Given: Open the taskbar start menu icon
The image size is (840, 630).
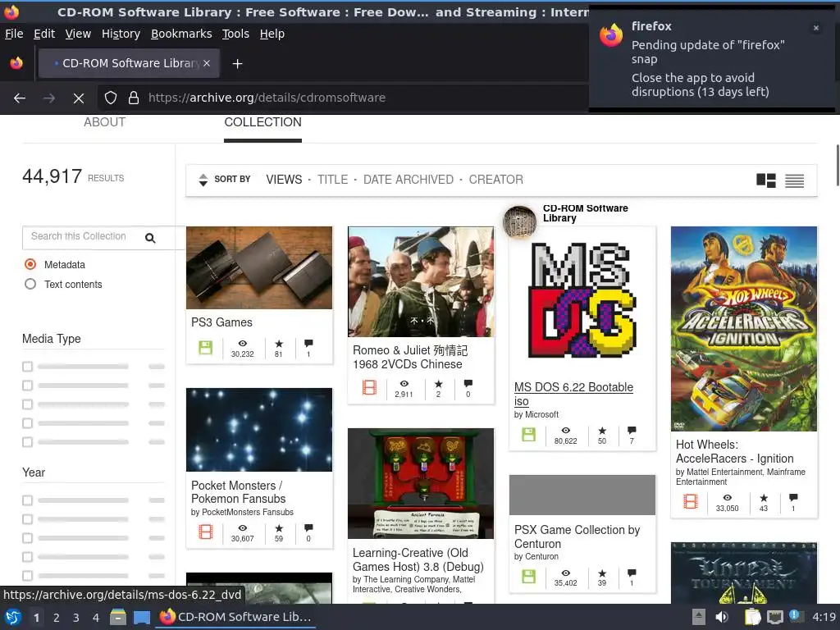Looking at the screenshot, I should (13, 617).
